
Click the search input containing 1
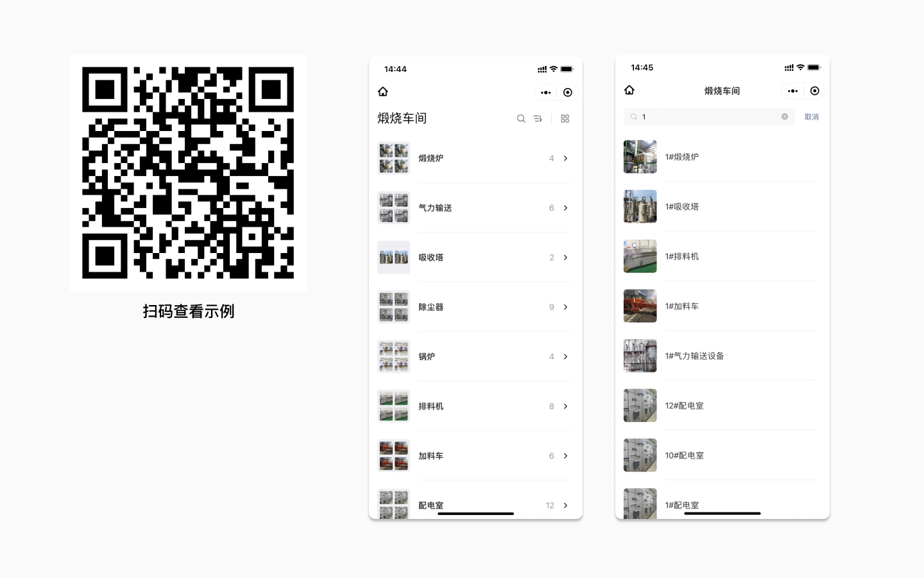pyautogui.click(x=709, y=117)
